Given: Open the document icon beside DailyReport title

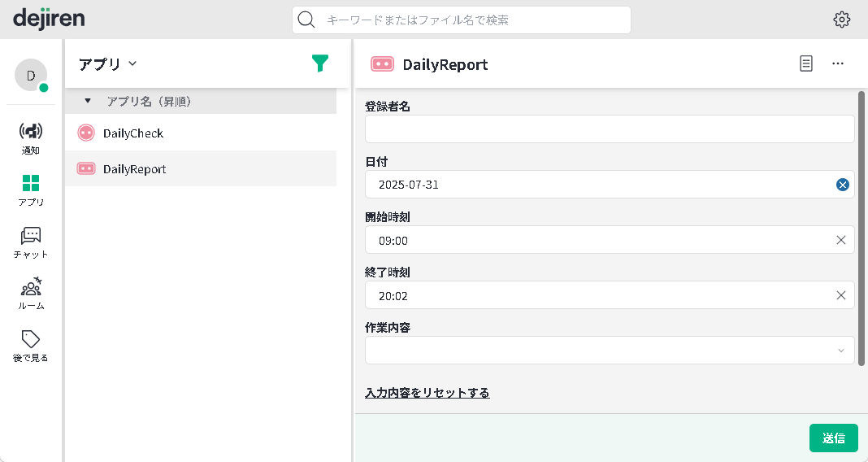Looking at the screenshot, I should click(x=805, y=63).
